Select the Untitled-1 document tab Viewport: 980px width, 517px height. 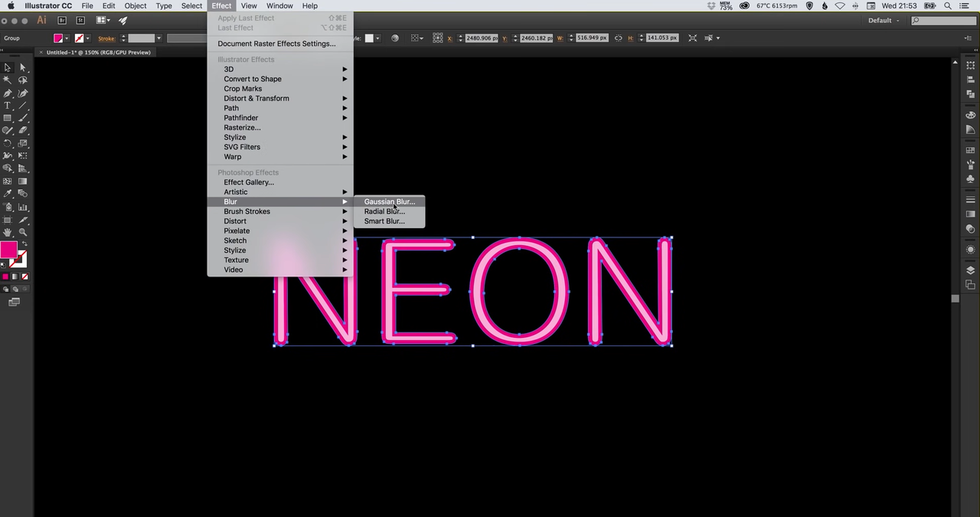click(98, 53)
